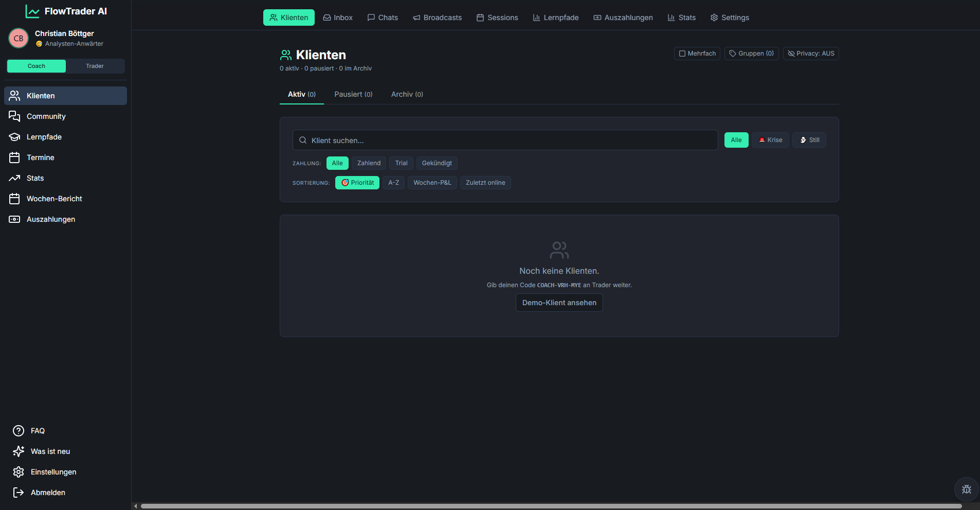Click the Abmelden logout icon
Screen dimensions: 980x510
point(19,493)
